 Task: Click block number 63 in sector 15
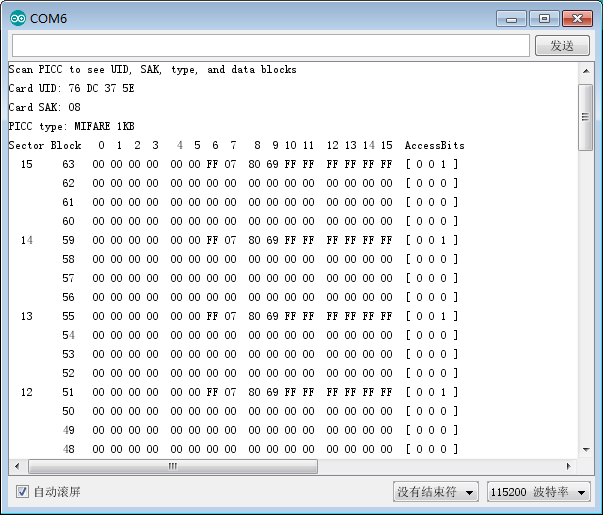point(68,164)
